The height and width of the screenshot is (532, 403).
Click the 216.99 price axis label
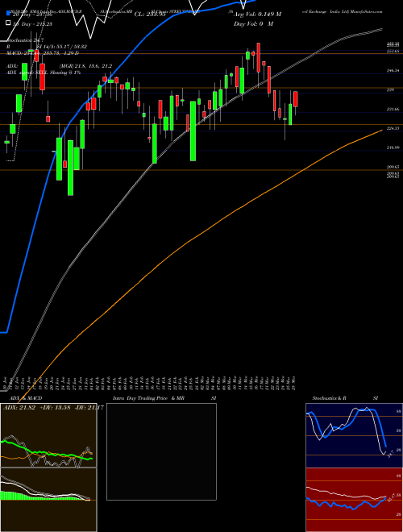pyautogui.click(x=393, y=148)
